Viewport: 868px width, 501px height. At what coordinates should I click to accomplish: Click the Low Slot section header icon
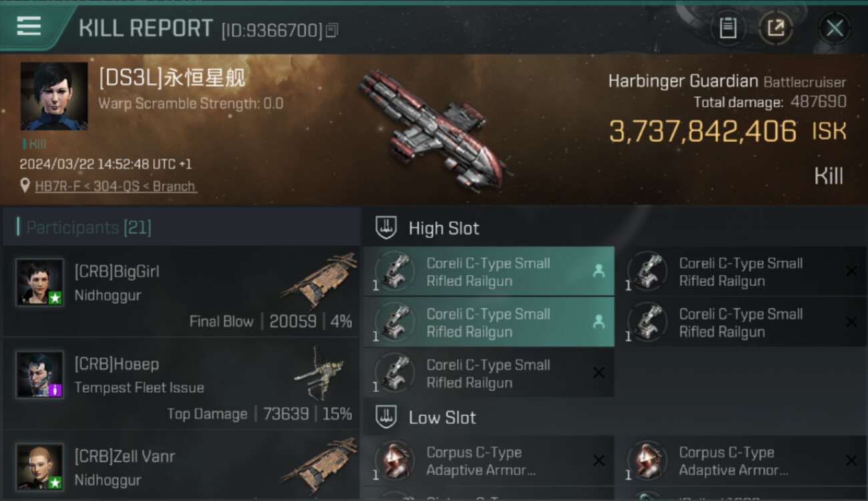386,418
